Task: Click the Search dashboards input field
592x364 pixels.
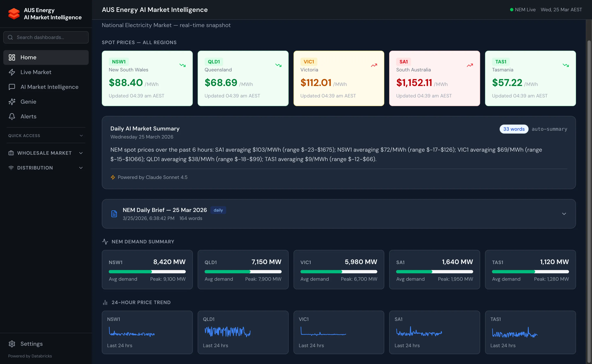Action: click(x=46, y=37)
